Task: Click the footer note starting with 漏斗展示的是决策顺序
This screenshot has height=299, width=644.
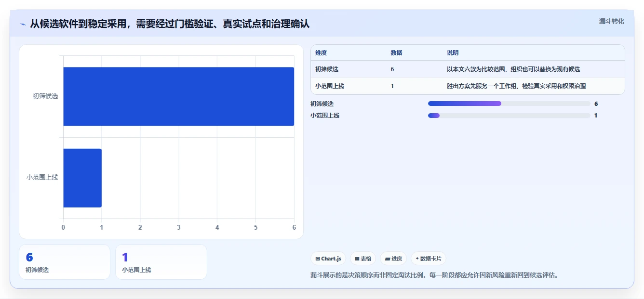Action: (x=434, y=275)
